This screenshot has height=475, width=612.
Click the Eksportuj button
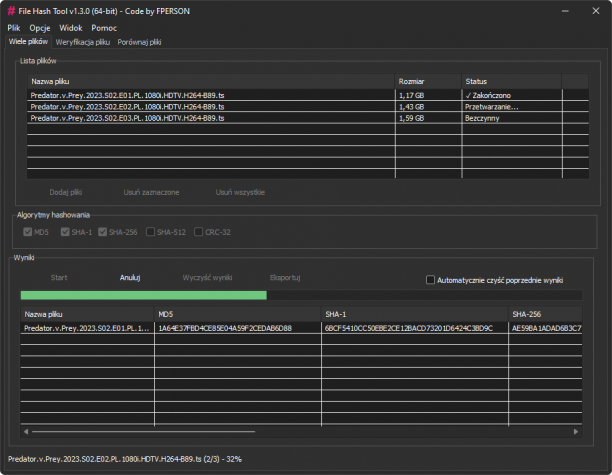click(x=285, y=278)
